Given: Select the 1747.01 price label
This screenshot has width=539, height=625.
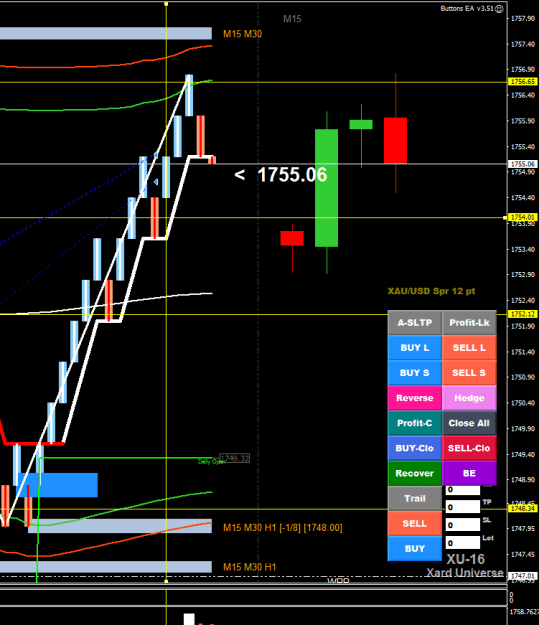Looking at the screenshot, I should 523,576.
